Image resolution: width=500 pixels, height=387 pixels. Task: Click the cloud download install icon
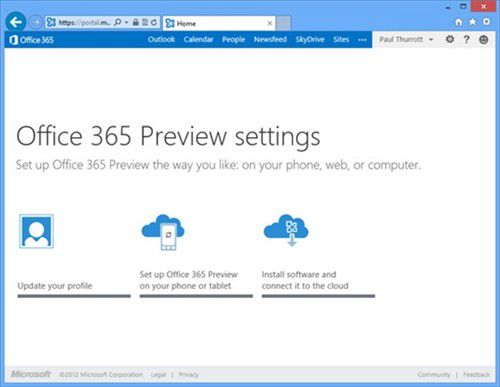click(286, 230)
